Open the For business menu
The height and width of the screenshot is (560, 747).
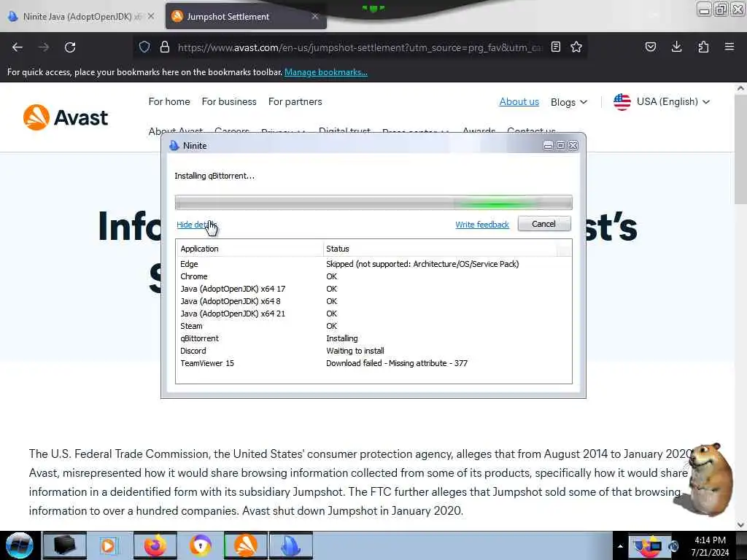229,101
